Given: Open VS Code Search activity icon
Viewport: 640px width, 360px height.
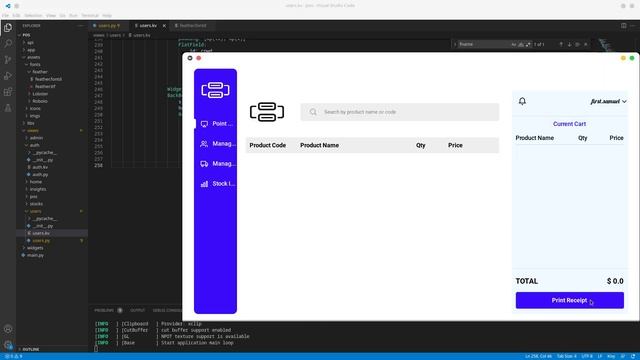Looking at the screenshot, I should coord(8,44).
